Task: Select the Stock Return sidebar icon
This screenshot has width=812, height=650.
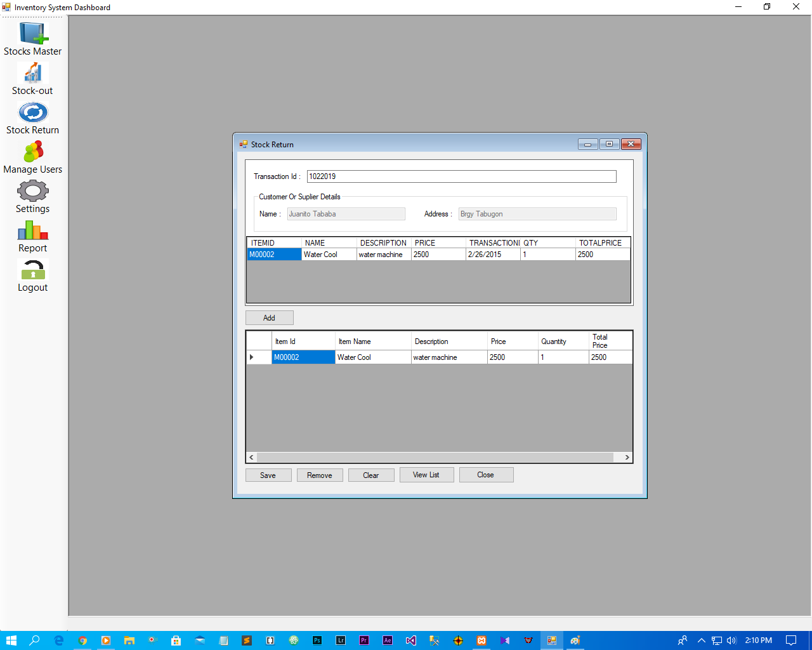Action: click(x=32, y=116)
